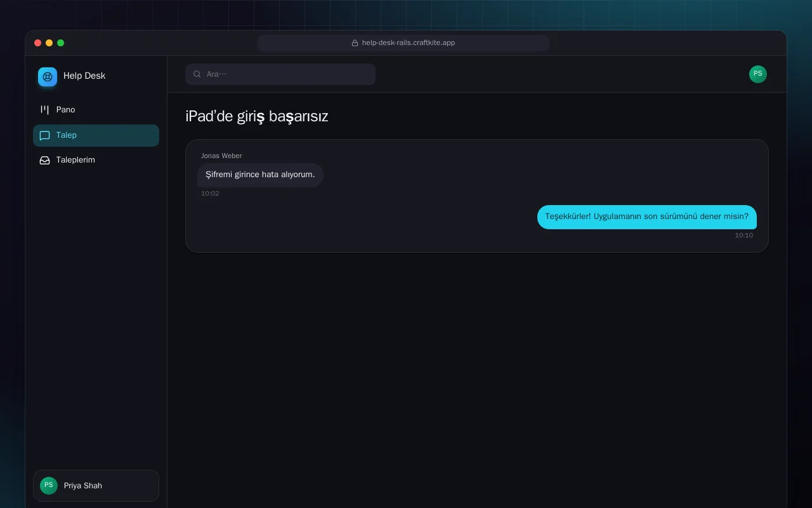Maximize the window with the green button
Viewport: 812px width, 508px height.
(61, 43)
